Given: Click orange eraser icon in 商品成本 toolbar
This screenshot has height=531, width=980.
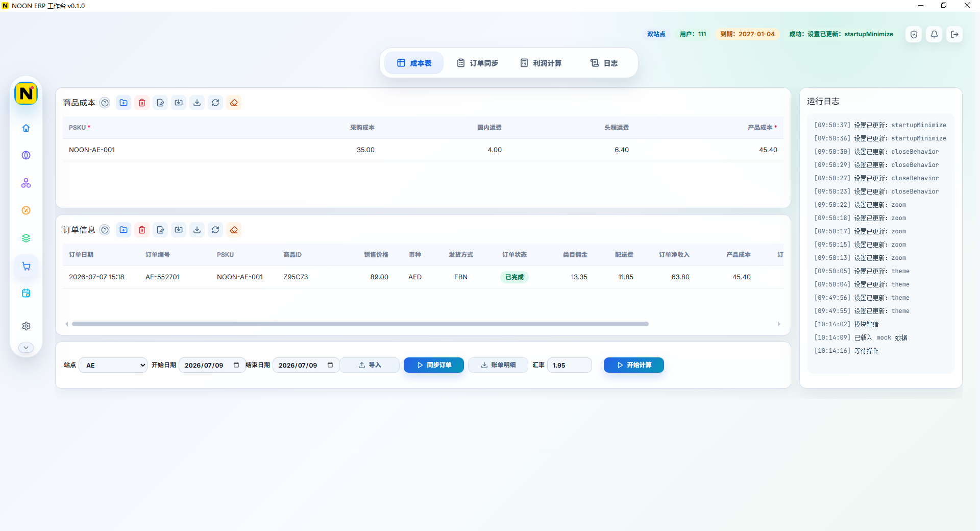Looking at the screenshot, I should point(234,103).
